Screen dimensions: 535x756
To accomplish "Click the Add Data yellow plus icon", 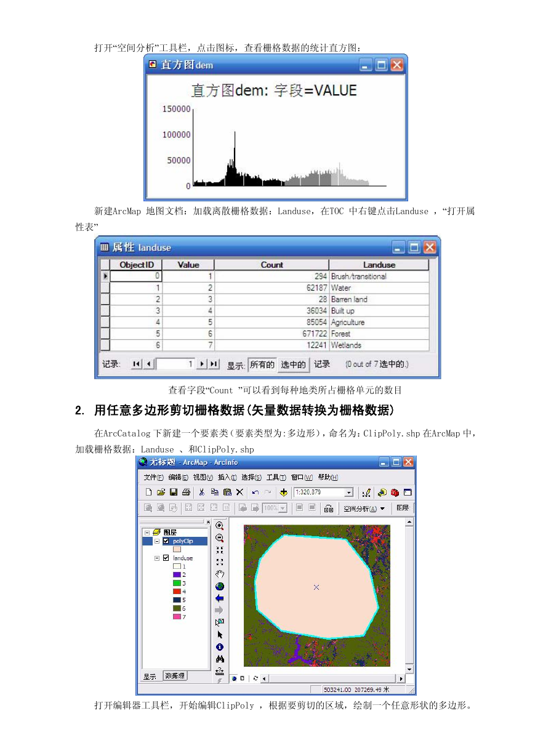I will (283, 493).
